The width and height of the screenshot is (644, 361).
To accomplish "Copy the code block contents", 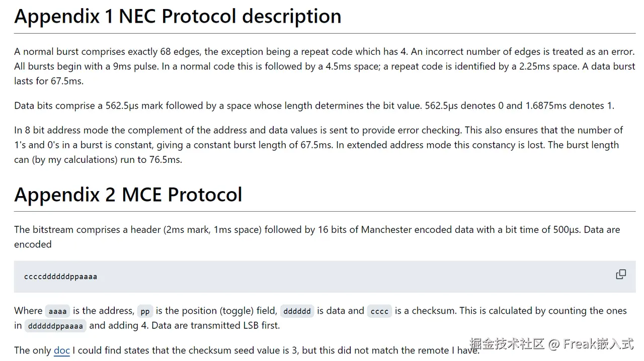I will coord(621,274).
